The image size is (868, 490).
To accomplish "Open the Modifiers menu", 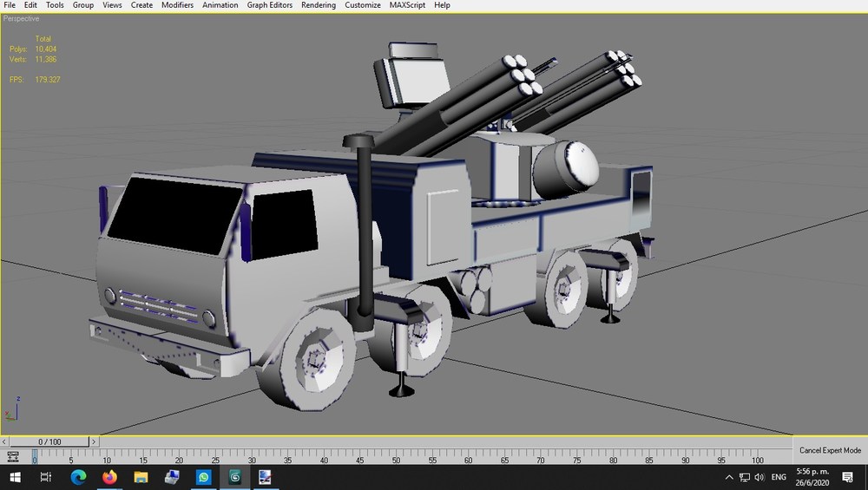I will click(177, 5).
